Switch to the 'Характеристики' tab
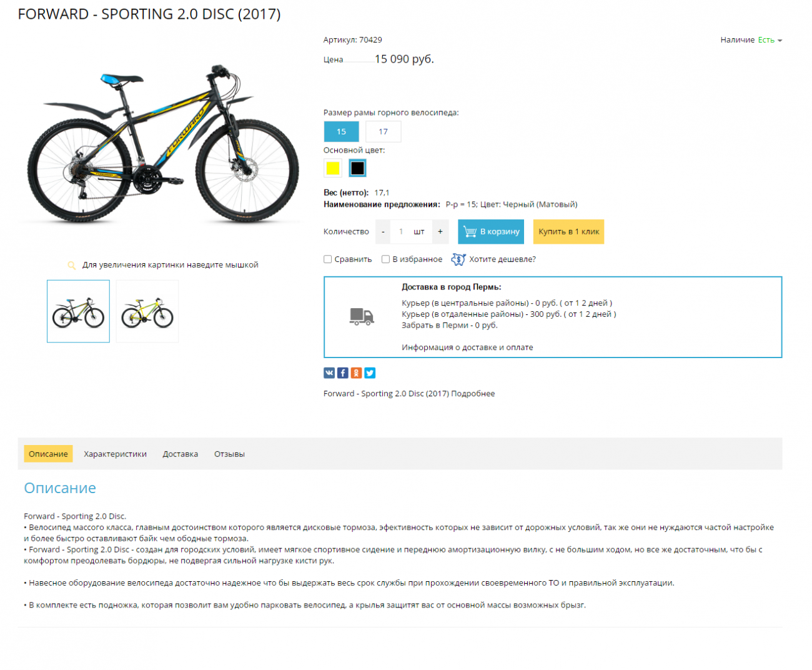 (116, 454)
